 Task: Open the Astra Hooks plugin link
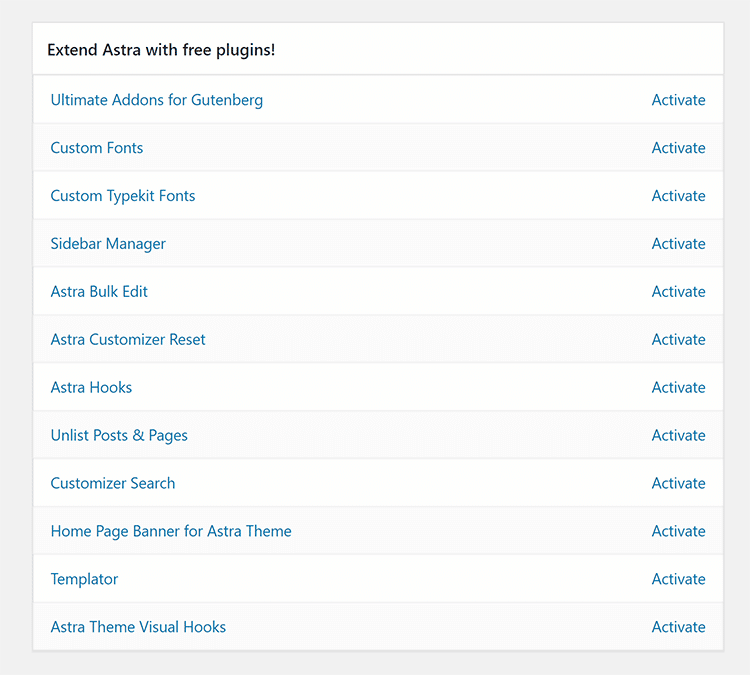tap(91, 388)
